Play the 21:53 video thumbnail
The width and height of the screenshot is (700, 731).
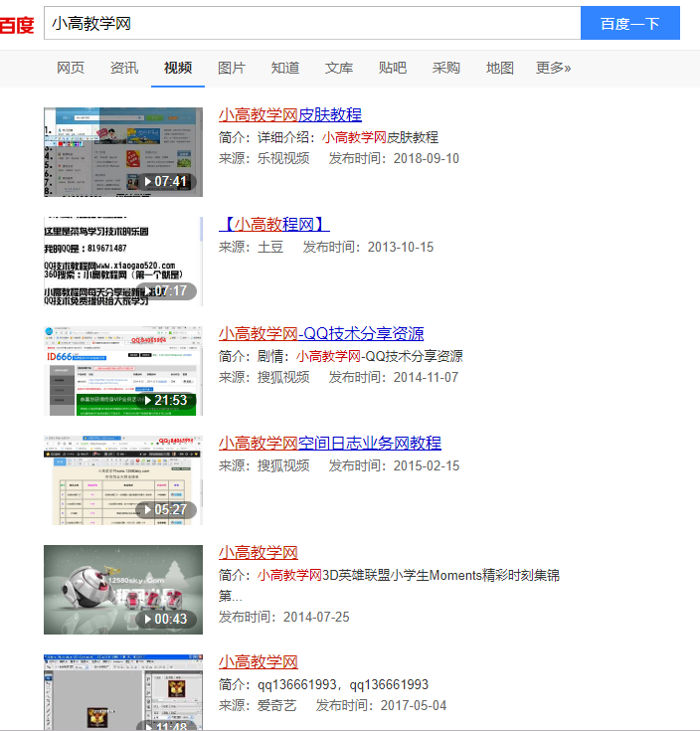point(123,371)
